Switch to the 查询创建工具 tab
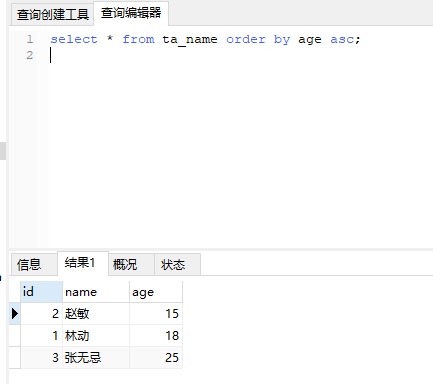This screenshot has width=433, height=384. coord(52,14)
